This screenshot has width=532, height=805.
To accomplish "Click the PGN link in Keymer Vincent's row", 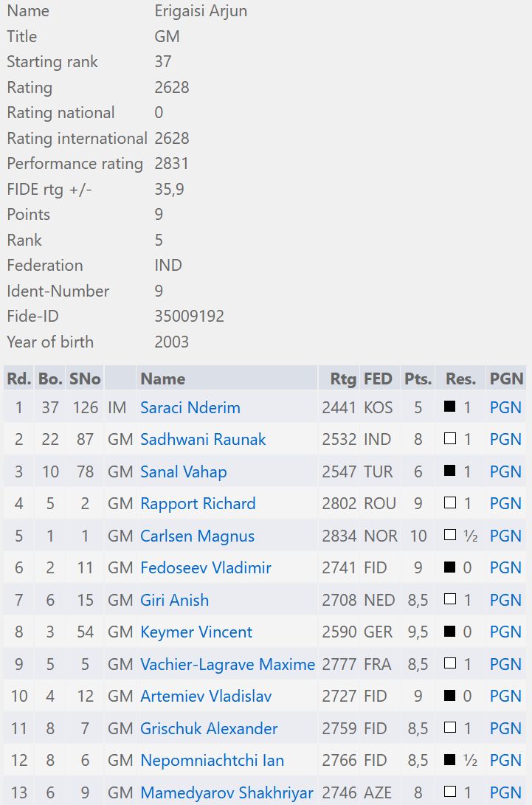I will (x=505, y=632).
